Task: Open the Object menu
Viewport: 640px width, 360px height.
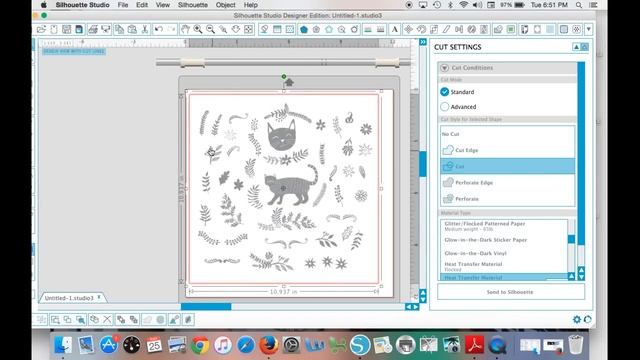Action: click(x=225, y=5)
